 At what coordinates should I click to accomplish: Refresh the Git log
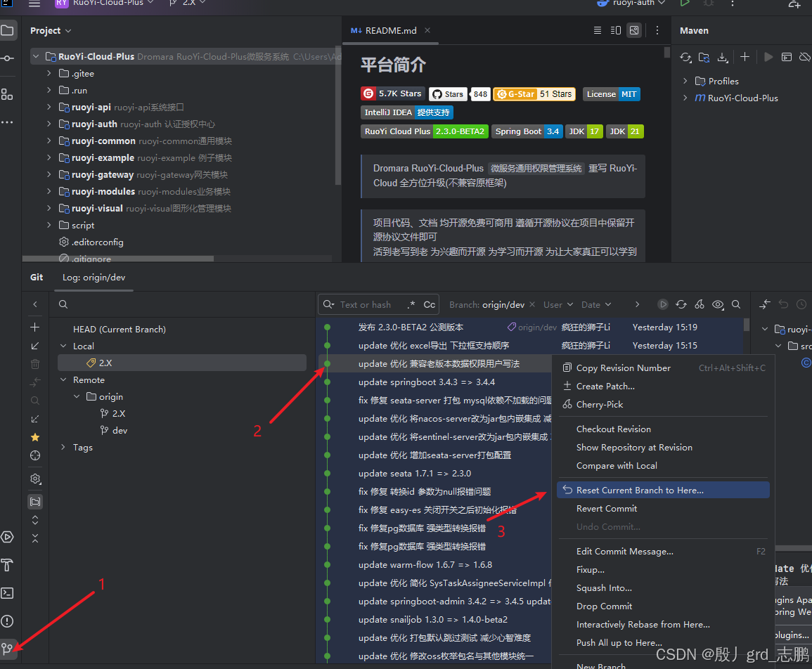[x=681, y=304]
